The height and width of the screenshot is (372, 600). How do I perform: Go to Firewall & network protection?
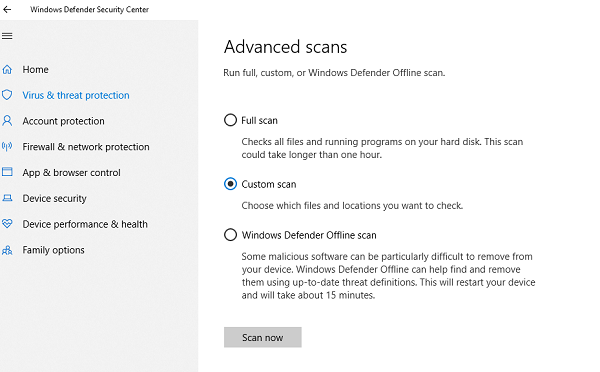(x=86, y=147)
